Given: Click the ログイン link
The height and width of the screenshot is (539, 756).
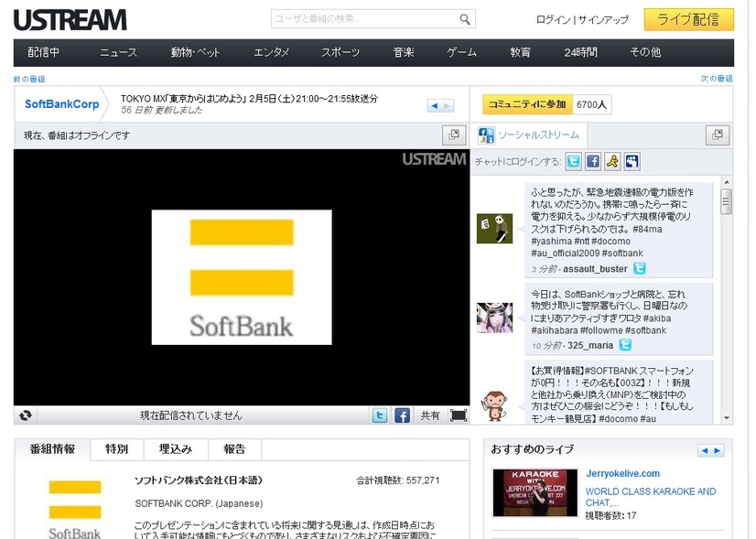Looking at the screenshot, I should [553, 19].
